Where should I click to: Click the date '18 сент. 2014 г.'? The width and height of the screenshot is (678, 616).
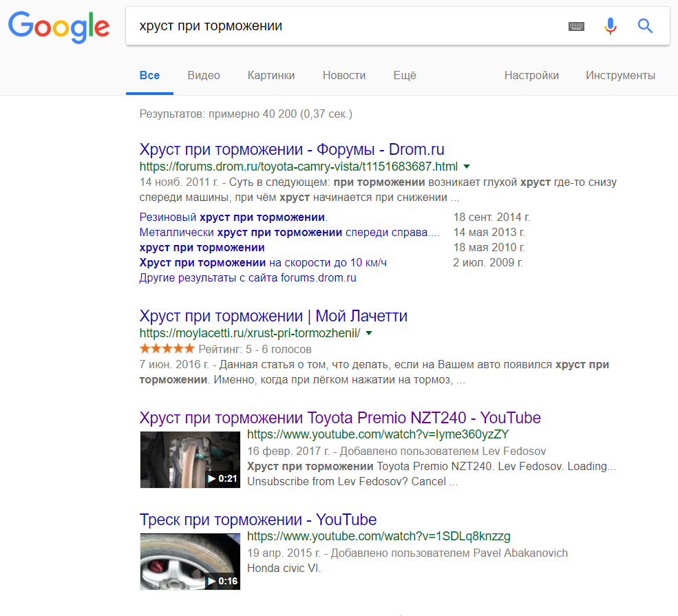coord(491,217)
